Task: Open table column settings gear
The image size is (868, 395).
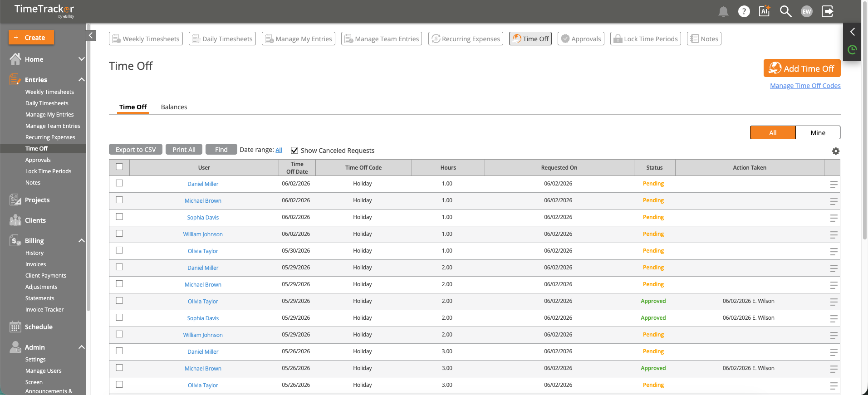Action: [x=836, y=151]
